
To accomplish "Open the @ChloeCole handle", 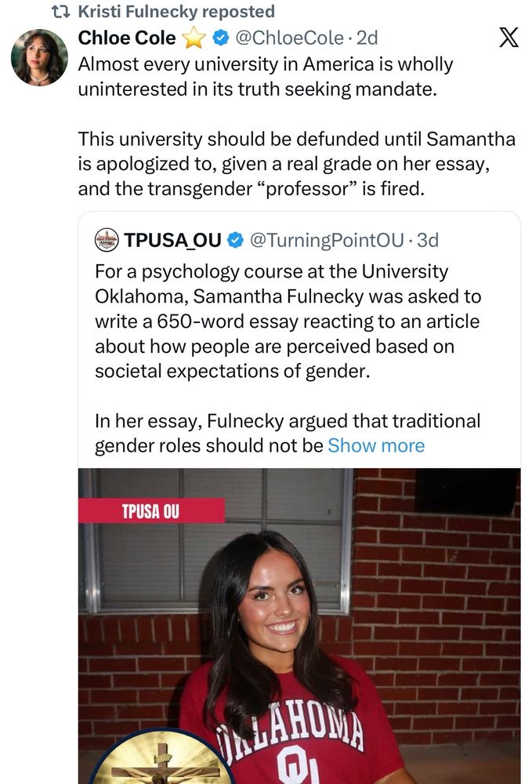I will (288, 37).
